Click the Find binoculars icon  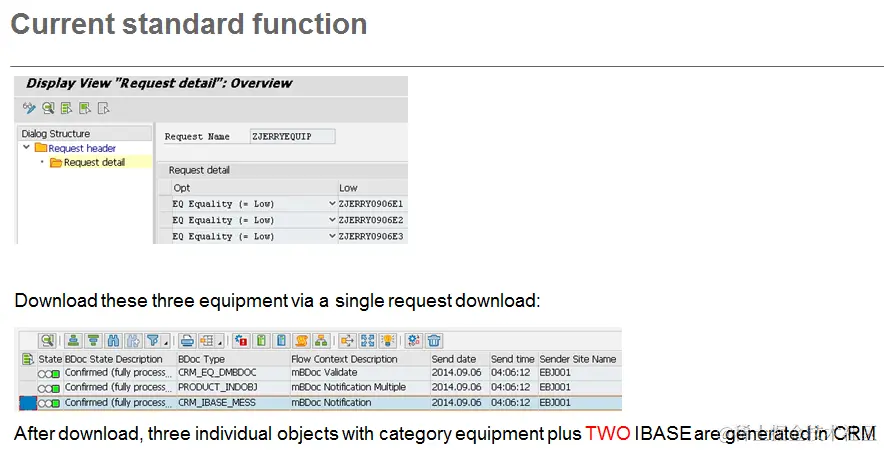point(113,341)
